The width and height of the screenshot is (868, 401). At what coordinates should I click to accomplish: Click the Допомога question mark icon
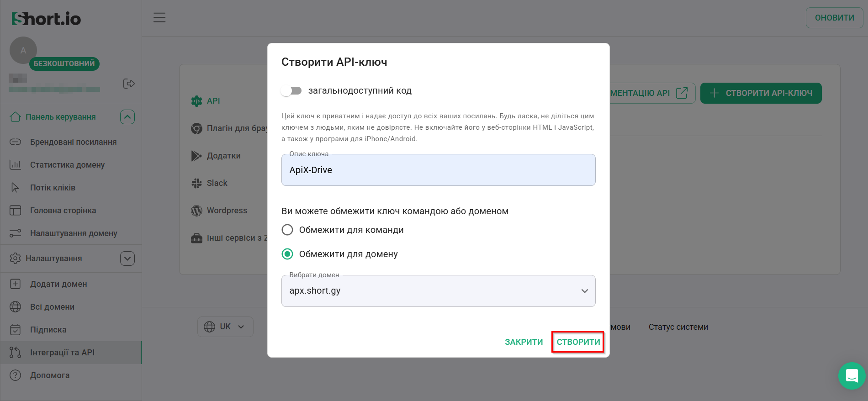[15, 375]
